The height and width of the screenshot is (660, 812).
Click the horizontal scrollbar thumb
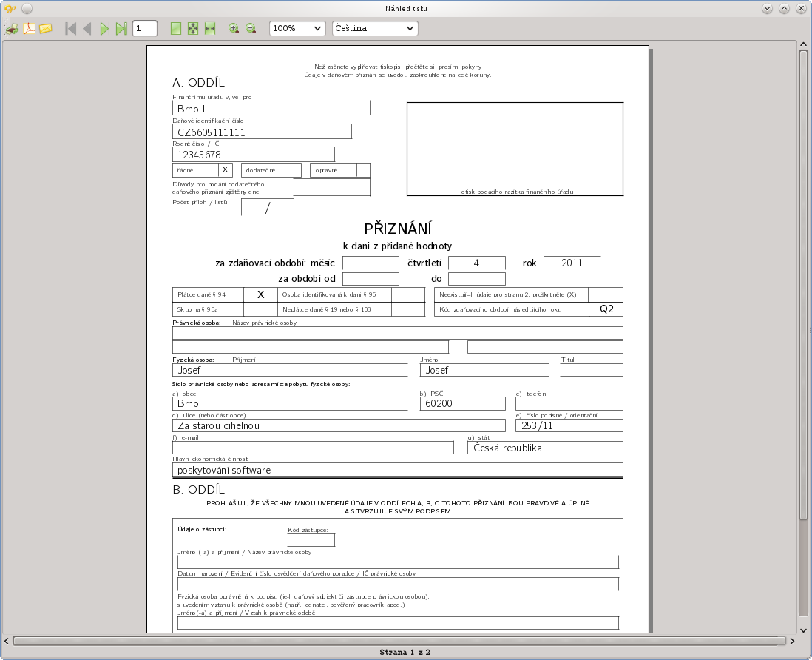[x=399, y=641]
